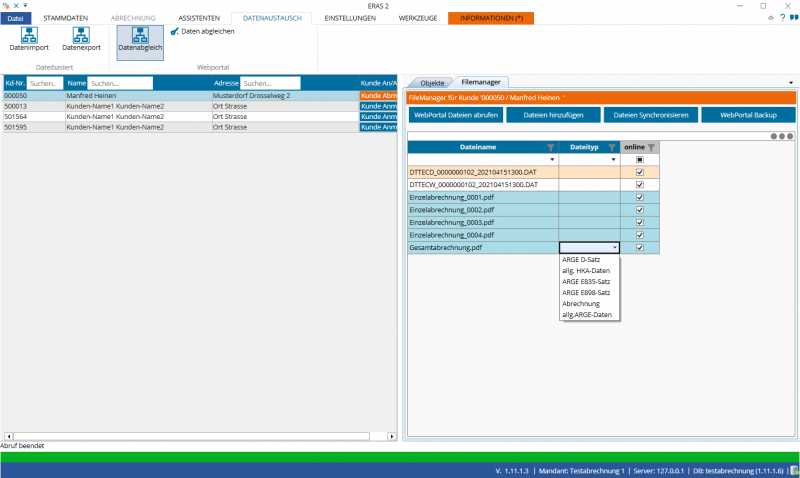
Task: Select the Manfred Heinen customer row
Action: pos(200,95)
